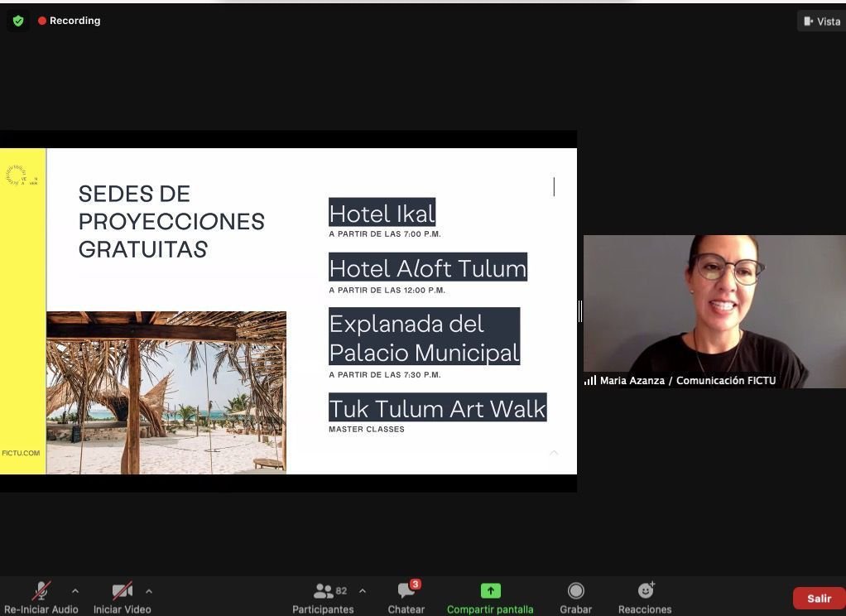Image resolution: width=846 pixels, height=616 pixels.
Task: Click the green encryption shield icon
Action: 18,21
